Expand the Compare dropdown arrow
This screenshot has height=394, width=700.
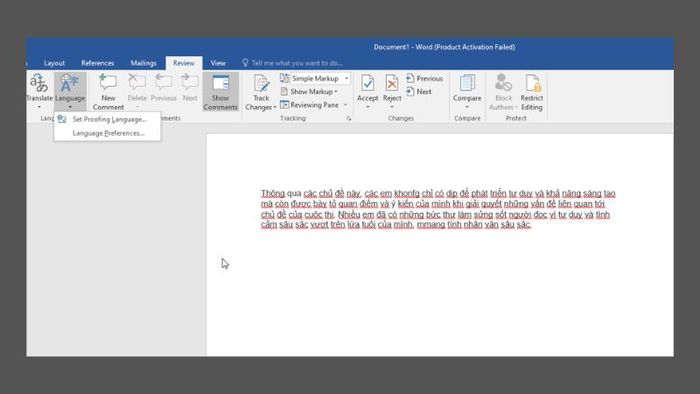coord(467,107)
